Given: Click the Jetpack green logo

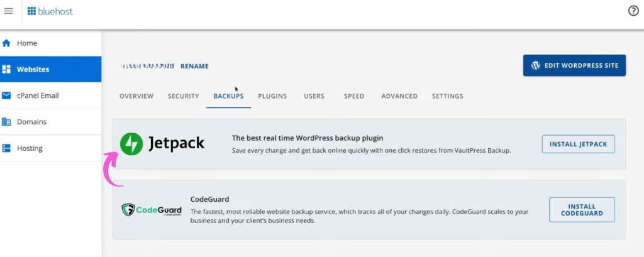Looking at the screenshot, I should [x=131, y=144].
